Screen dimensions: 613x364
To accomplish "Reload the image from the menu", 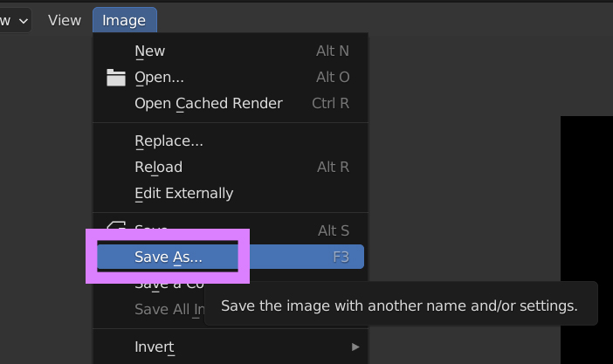I will [158, 167].
